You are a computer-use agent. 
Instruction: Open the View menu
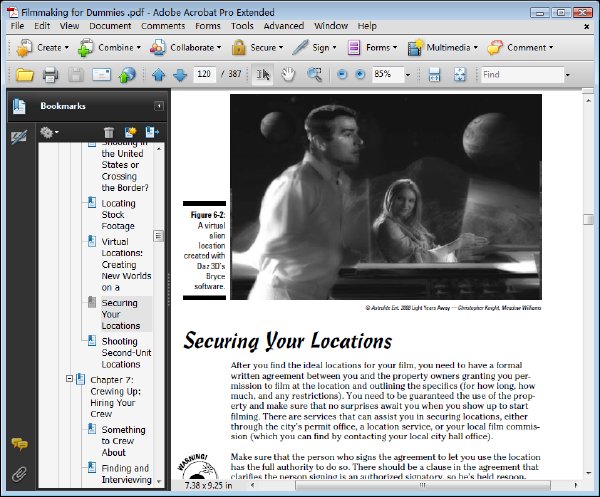click(x=69, y=26)
